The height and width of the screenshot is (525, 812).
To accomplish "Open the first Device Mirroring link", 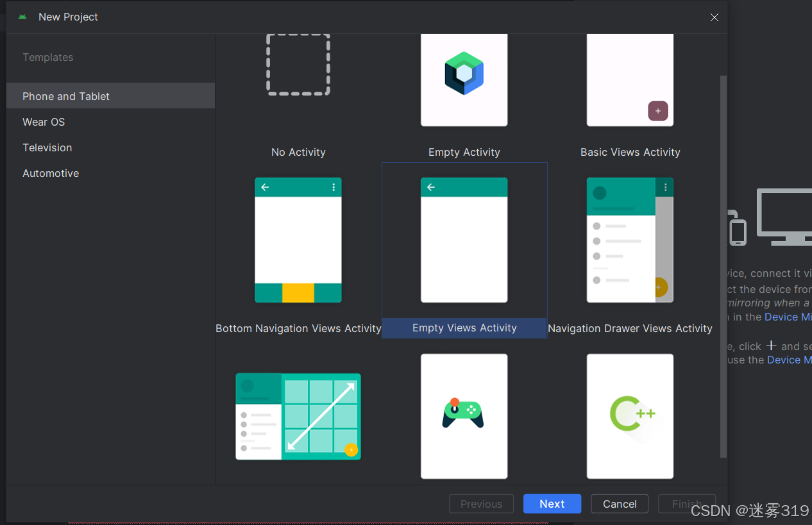I will click(x=788, y=316).
